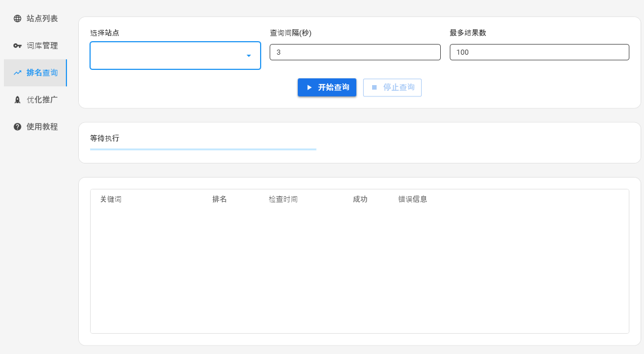Select the 检查时间 column header
Screen dimensions: 644x354
pos(283,200)
